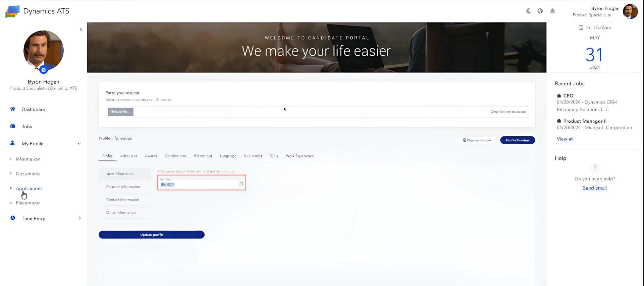Click Byron Hogan avatar in header
Image resolution: width=644 pixels, height=286 pixels.
pyautogui.click(x=630, y=11)
